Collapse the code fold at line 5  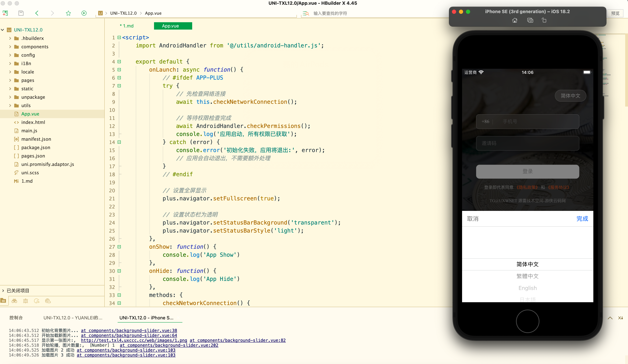119,70
